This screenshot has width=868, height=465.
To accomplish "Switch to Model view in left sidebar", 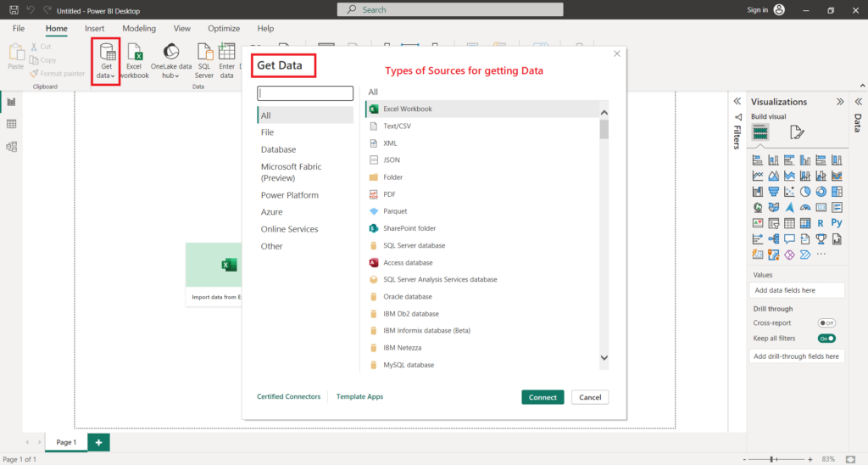I will pyautogui.click(x=11, y=147).
